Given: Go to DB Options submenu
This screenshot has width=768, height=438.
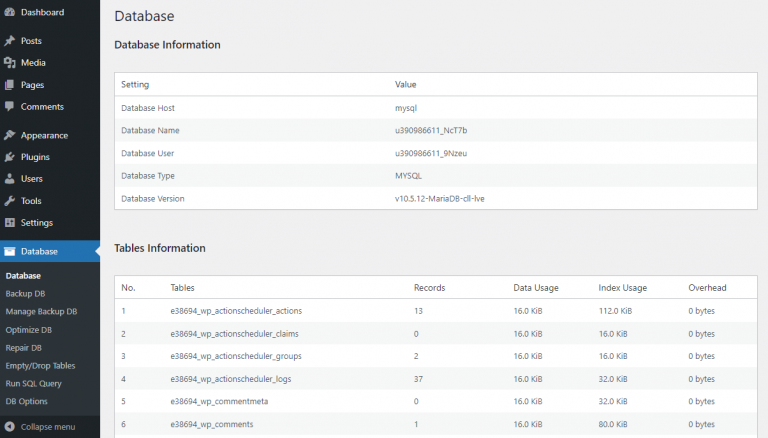Looking at the screenshot, I should pos(26,402).
